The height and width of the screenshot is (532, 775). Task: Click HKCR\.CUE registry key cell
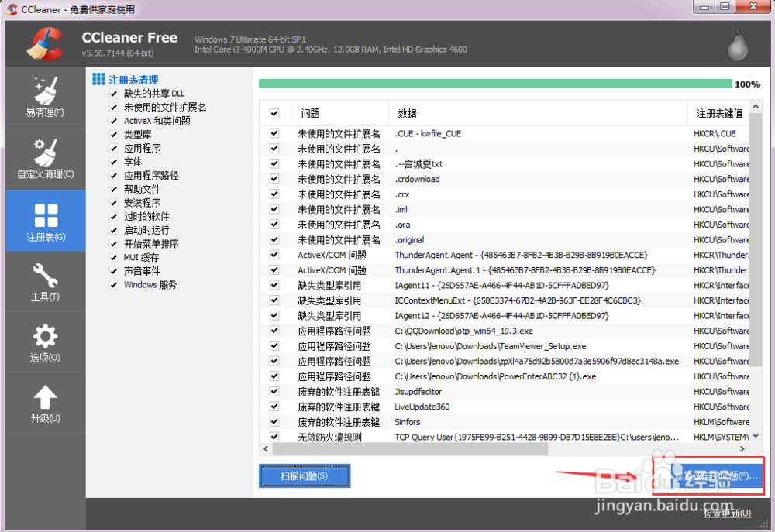pyautogui.click(x=715, y=133)
